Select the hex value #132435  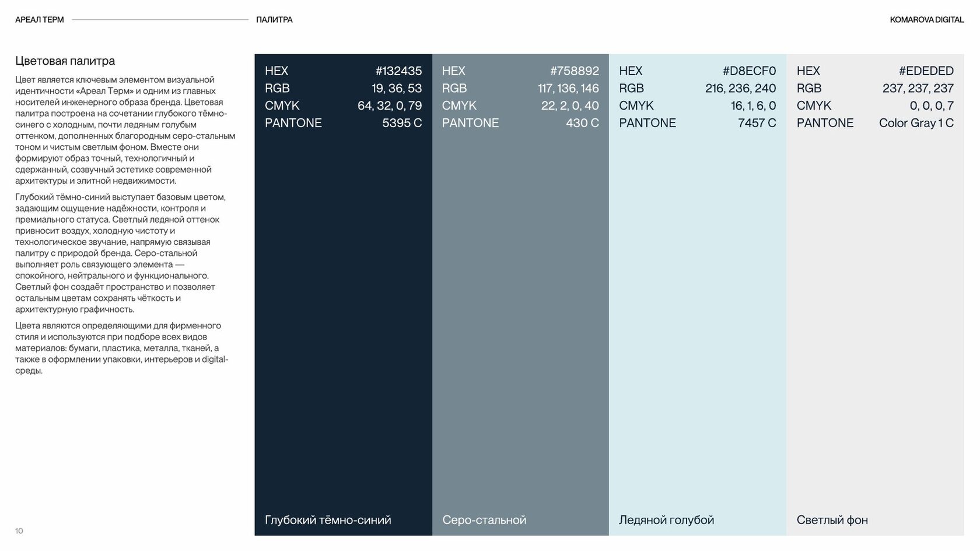pos(398,71)
